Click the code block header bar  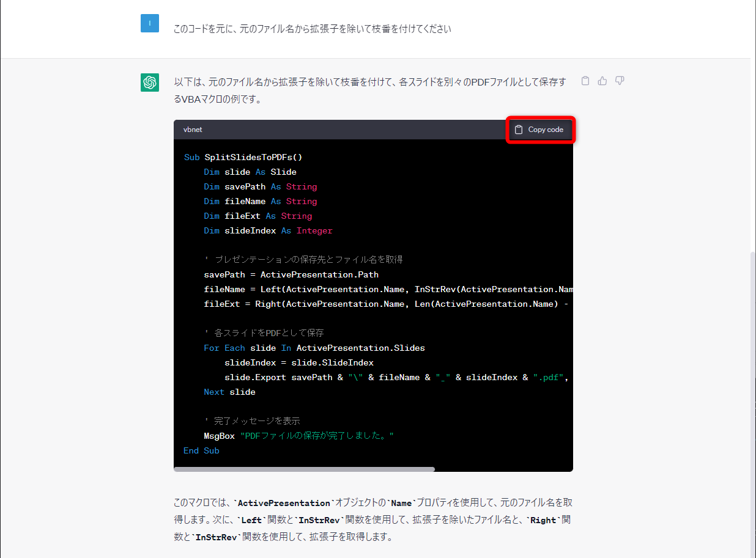pos(367,130)
